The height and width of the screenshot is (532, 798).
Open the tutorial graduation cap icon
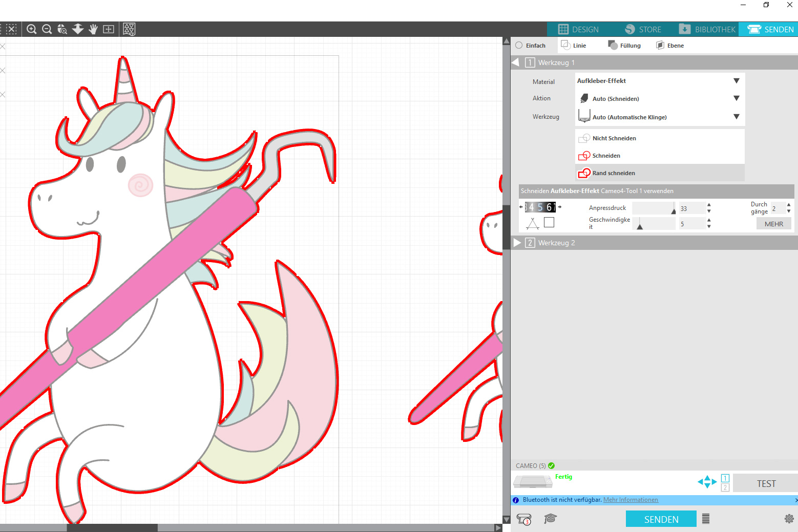pyautogui.click(x=550, y=519)
